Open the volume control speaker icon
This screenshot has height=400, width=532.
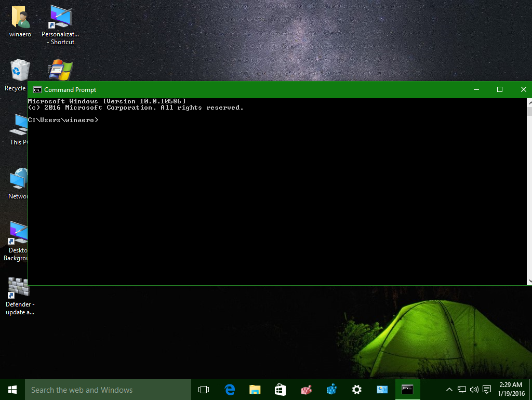474,390
